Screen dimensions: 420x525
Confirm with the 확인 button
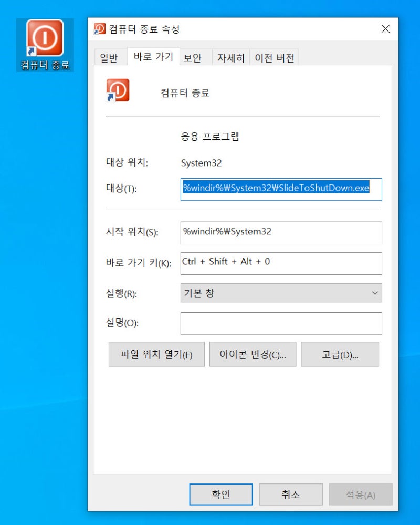click(220, 494)
